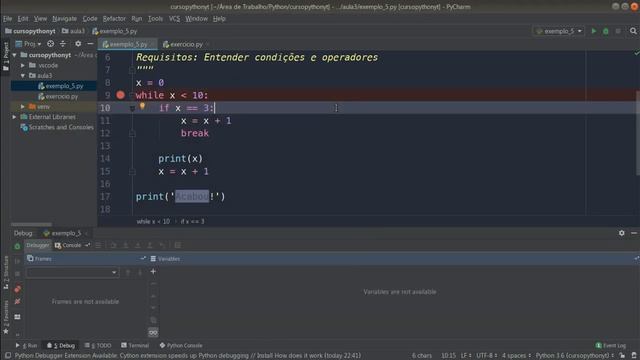Toggle the Project side tool tab
The width and height of the screenshot is (640, 360).
(x=6, y=56)
